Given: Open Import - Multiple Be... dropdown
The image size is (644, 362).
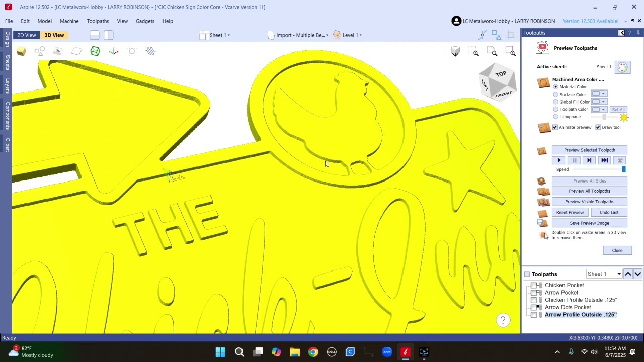Looking at the screenshot, I should pos(298,35).
